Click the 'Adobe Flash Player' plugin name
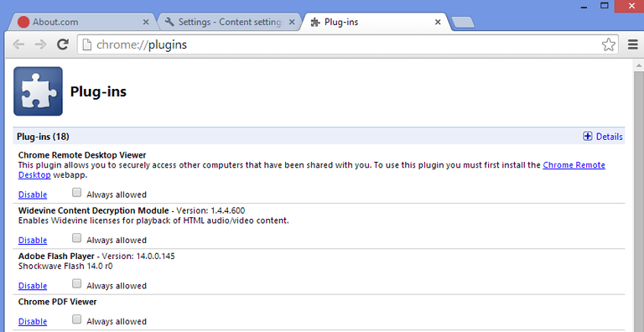The width and height of the screenshot is (644, 332). (56, 256)
